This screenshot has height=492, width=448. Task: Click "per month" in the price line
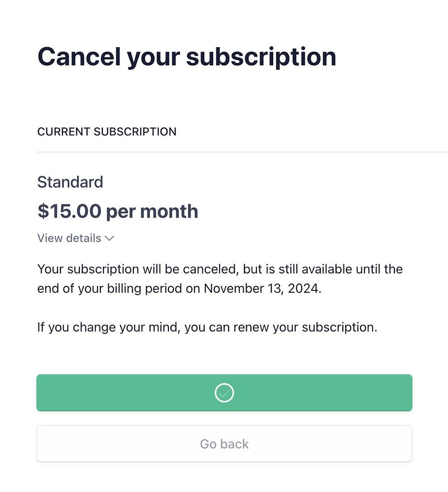point(152,211)
